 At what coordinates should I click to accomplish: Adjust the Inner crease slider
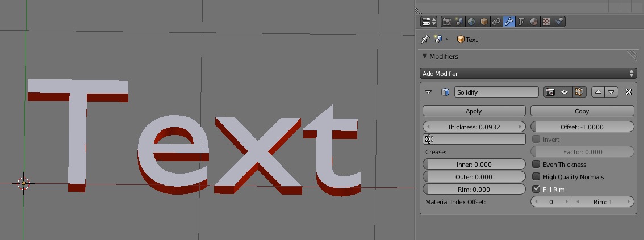pyautogui.click(x=474, y=164)
